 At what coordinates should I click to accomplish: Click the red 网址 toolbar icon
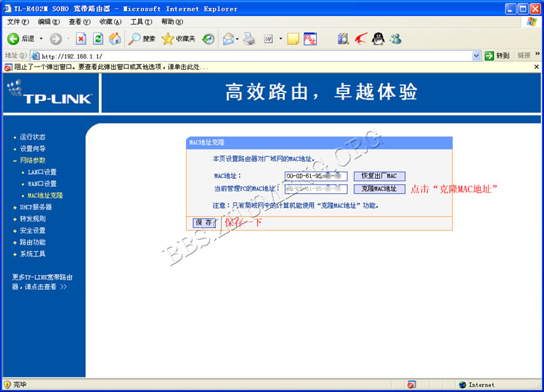310,39
